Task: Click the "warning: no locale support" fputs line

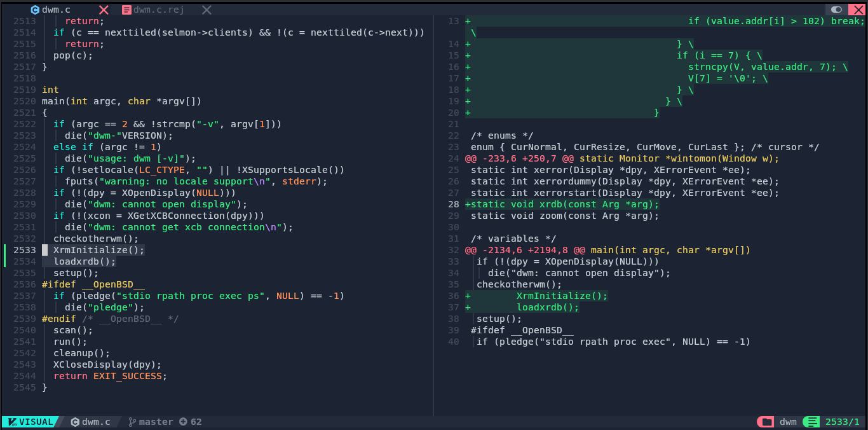Action: tap(196, 181)
